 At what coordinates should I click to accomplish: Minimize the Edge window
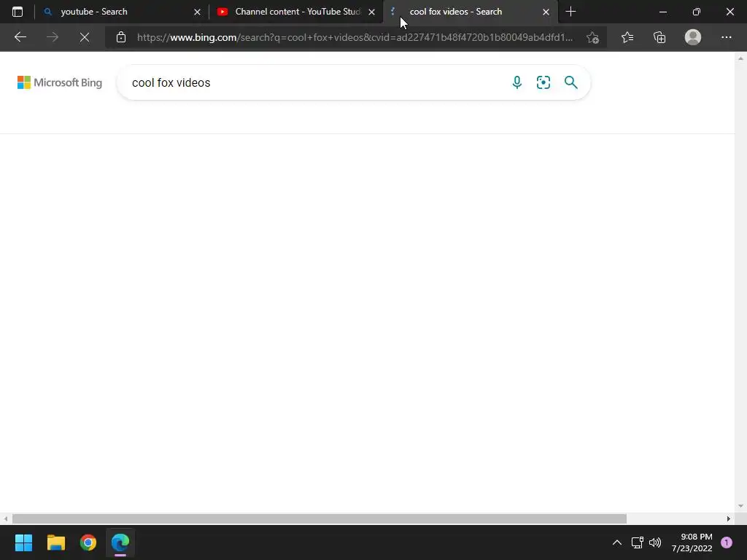point(662,12)
